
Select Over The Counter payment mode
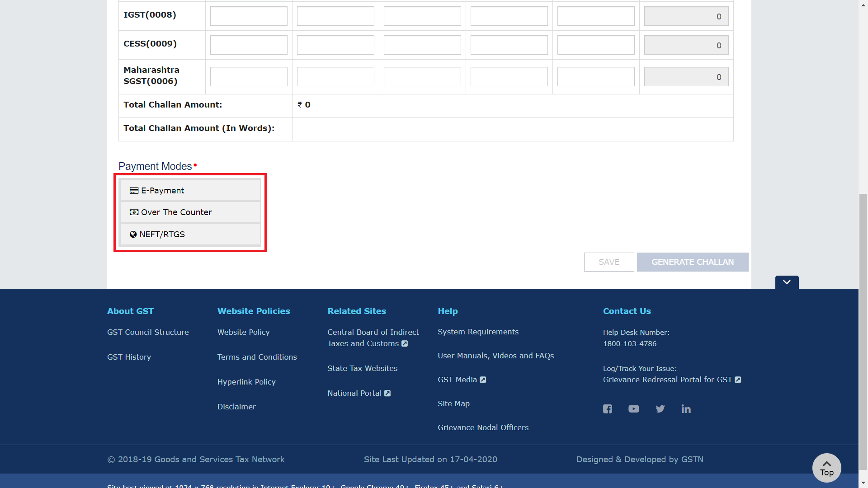pos(190,212)
